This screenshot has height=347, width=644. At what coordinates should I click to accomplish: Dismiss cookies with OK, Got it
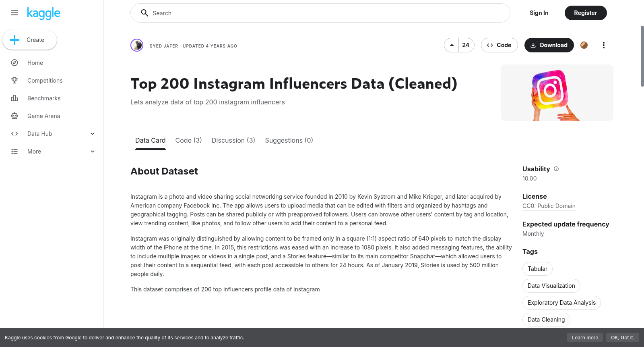pyautogui.click(x=622, y=338)
